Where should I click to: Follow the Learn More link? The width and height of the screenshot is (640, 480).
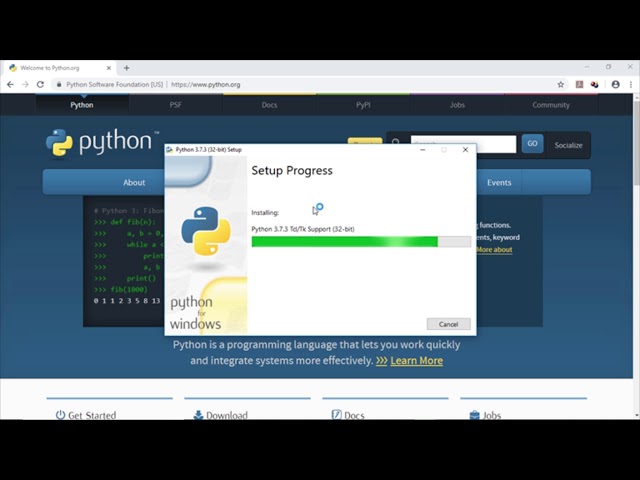pos(416,361)
